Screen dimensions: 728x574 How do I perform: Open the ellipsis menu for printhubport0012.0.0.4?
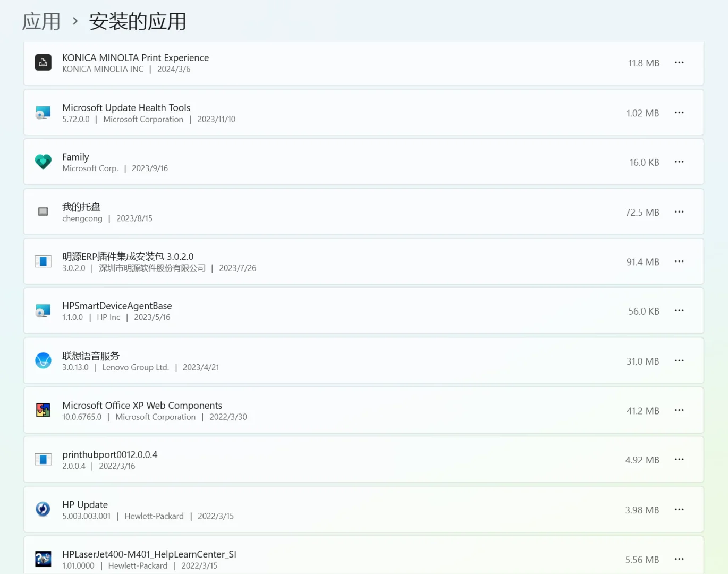pos(679,459)
